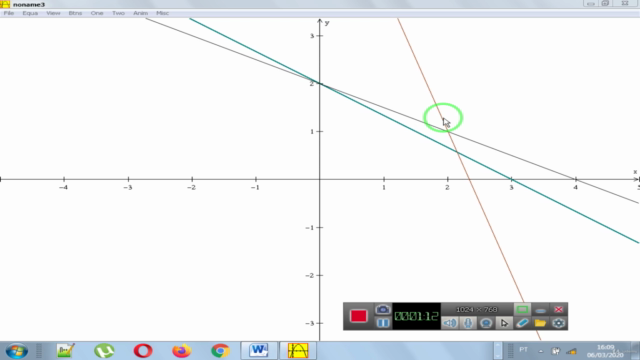Click the noname3 window title icon
The image size is (640, 360).
[5, 4]
